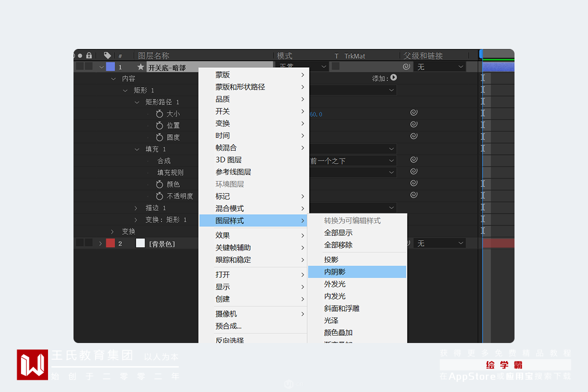
Task: Collapse the 填充 1 group
Action: click(x=137, y=149)
